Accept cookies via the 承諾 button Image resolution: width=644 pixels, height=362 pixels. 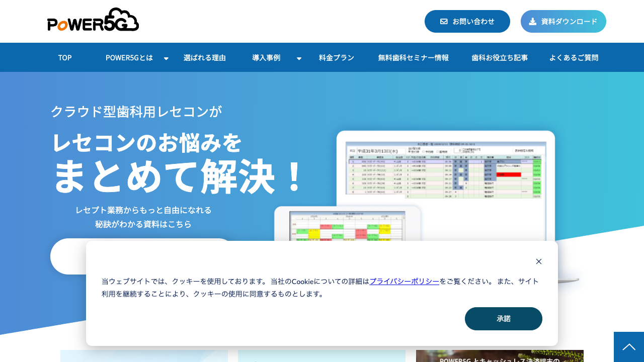(x=504, y=319)
